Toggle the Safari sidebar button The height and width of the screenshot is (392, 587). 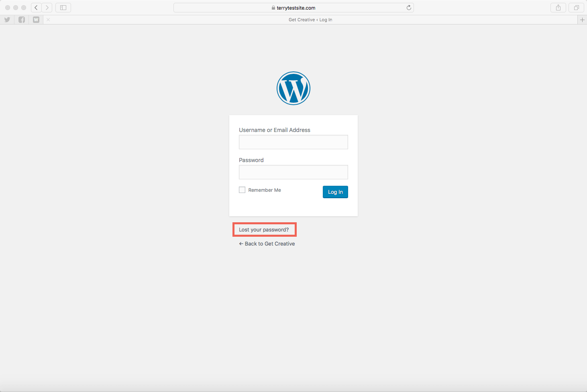coord(63,8)
